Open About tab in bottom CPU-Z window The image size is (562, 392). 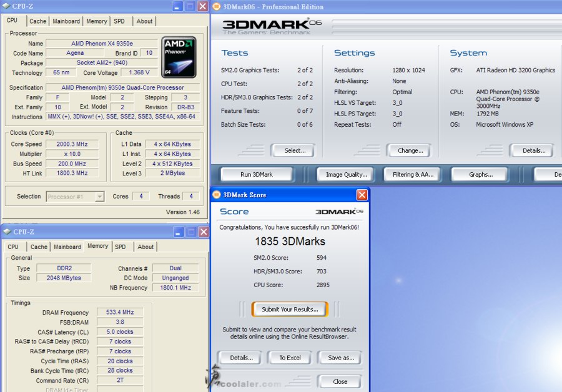pos(145,247)
